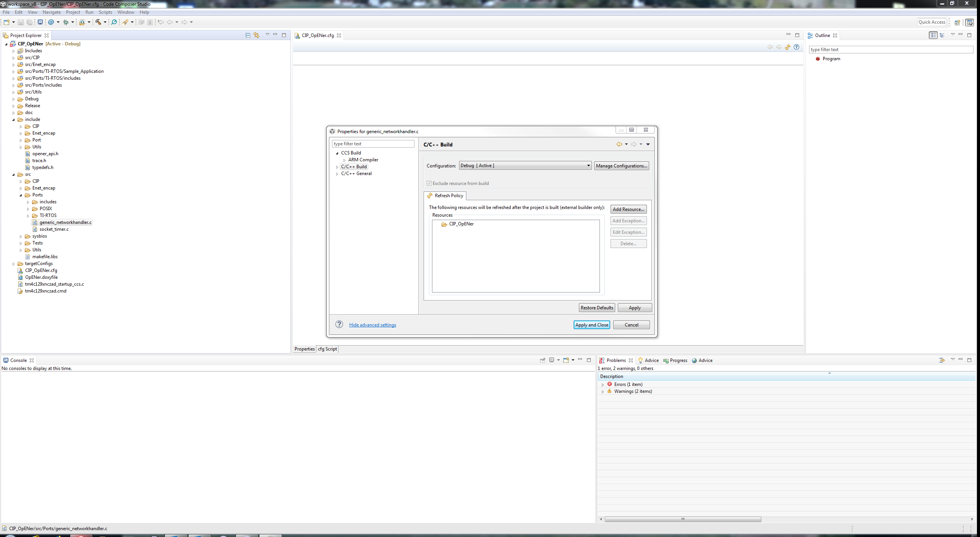Open the help icon in cfg editor toolbar

[796, 47]
